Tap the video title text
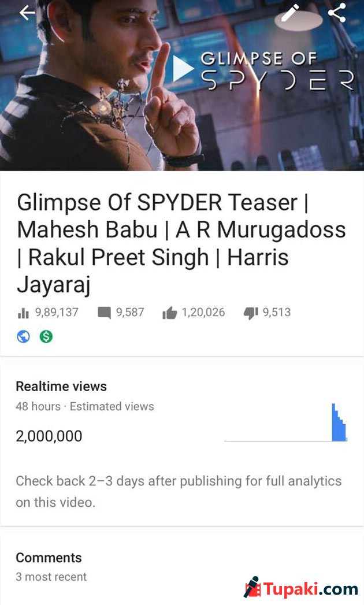Viewport: 364px width, 605px height. 181,243
